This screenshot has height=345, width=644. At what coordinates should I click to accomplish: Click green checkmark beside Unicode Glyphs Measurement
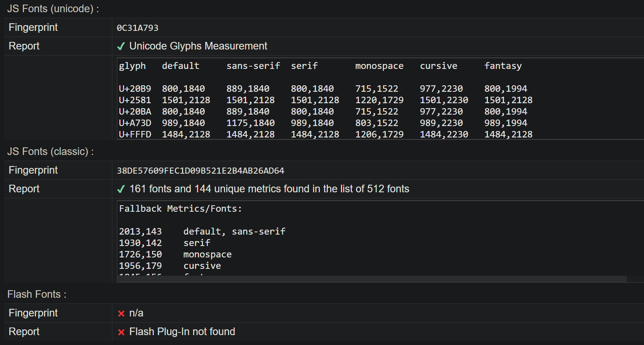[121, 46]
